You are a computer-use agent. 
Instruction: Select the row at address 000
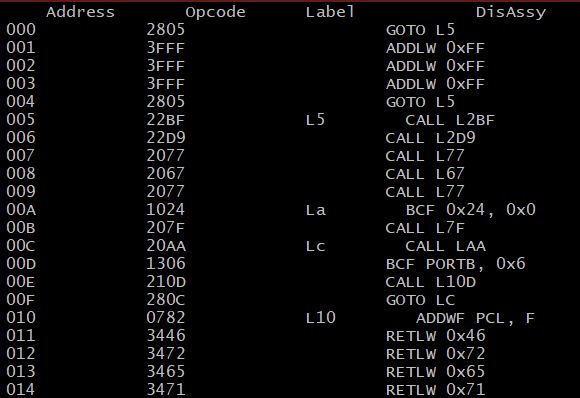(x=290, y=30)
